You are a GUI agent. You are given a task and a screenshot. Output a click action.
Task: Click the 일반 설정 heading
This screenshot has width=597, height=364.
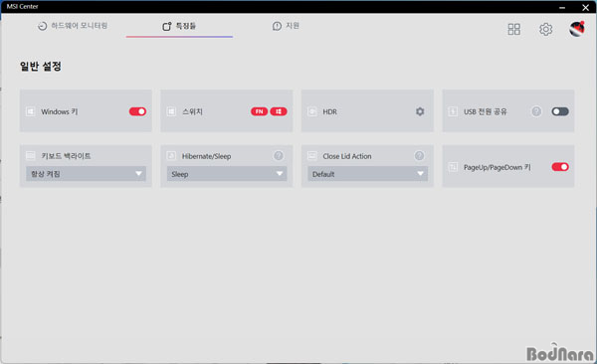click(41, 67)
